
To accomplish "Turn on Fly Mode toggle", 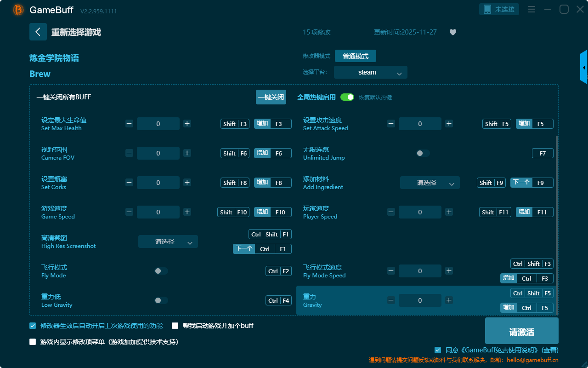I will [x=161, y=271].
